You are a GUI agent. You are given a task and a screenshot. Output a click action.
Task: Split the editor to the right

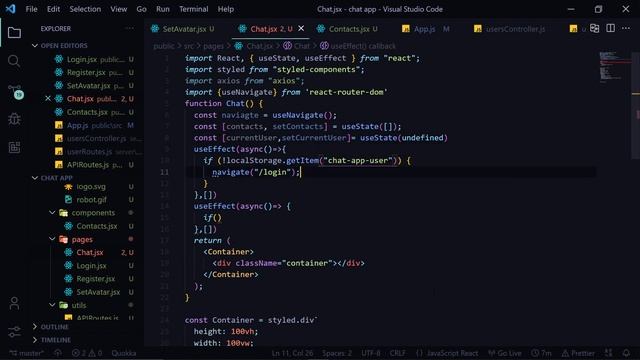611,29
